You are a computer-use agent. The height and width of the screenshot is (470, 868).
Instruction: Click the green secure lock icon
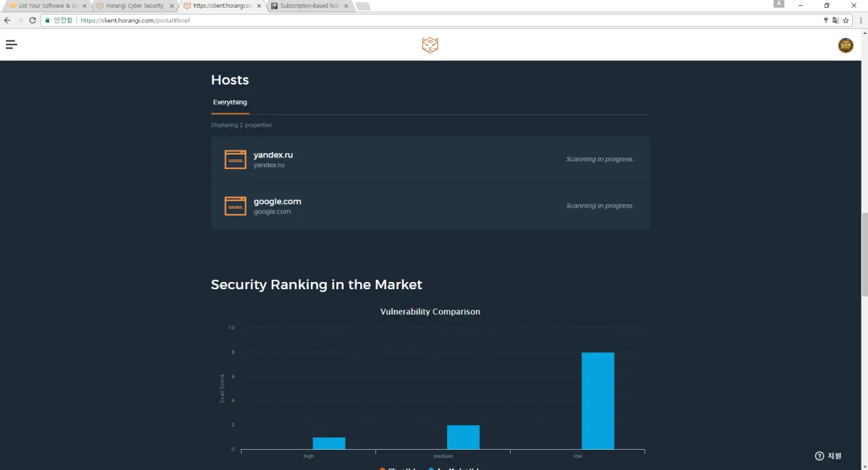click(48, 20)
